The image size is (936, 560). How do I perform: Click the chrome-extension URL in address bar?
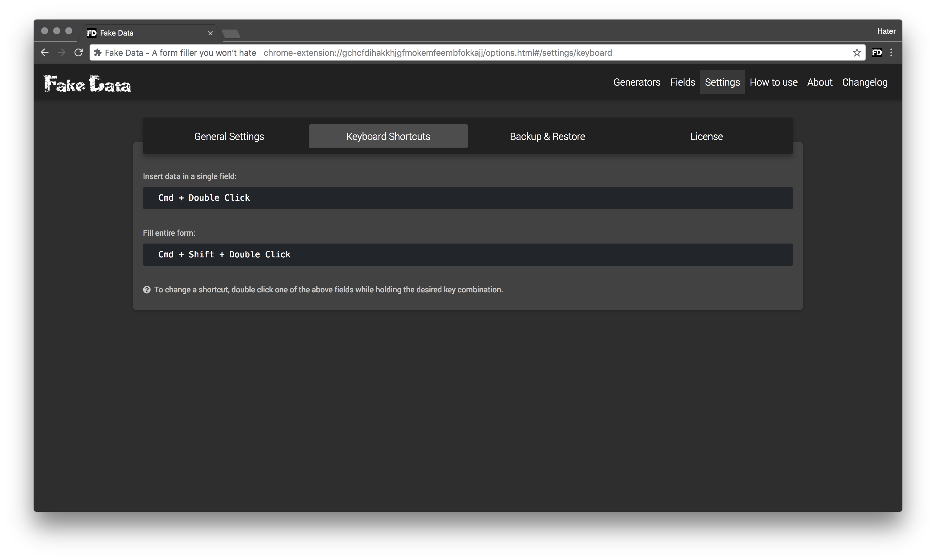click(x=438, y=52)
